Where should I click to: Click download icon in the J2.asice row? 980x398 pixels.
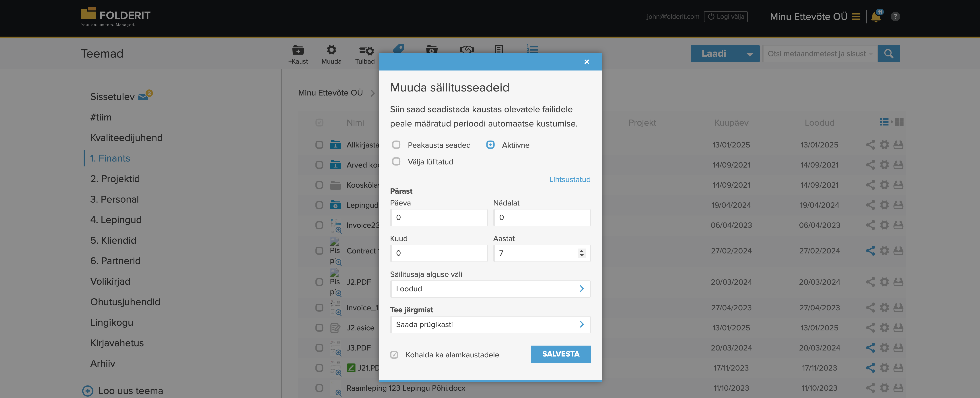tap(898, 328)
